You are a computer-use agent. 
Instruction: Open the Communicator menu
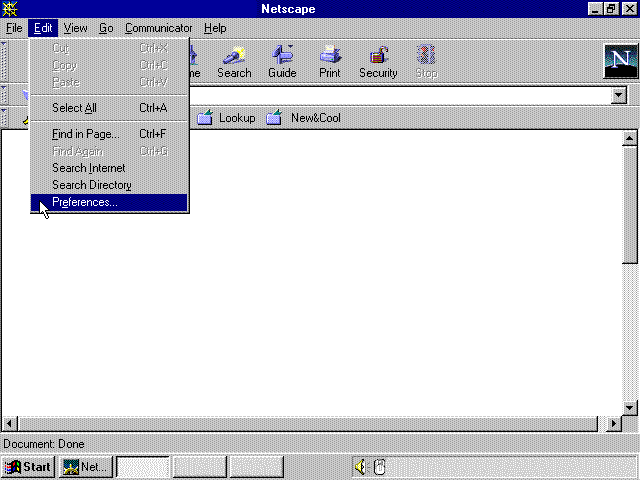click(x=158, y=28)
